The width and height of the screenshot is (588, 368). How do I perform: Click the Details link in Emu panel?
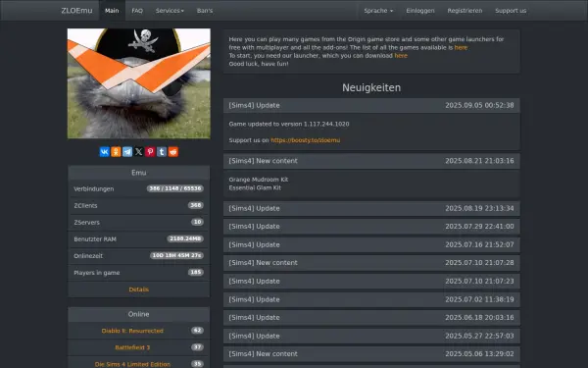coord(139,289)
